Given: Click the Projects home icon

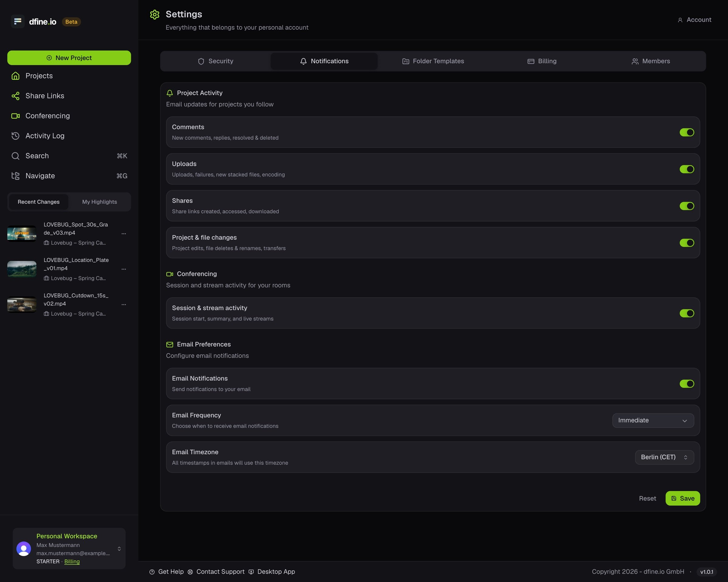Looking at the screenshot, I should 15,76.
